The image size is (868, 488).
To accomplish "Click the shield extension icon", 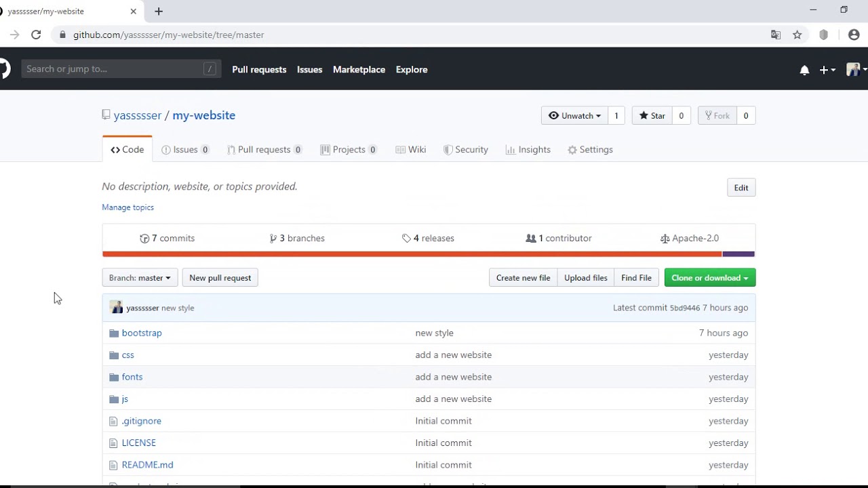I will [x=824, y=35].
